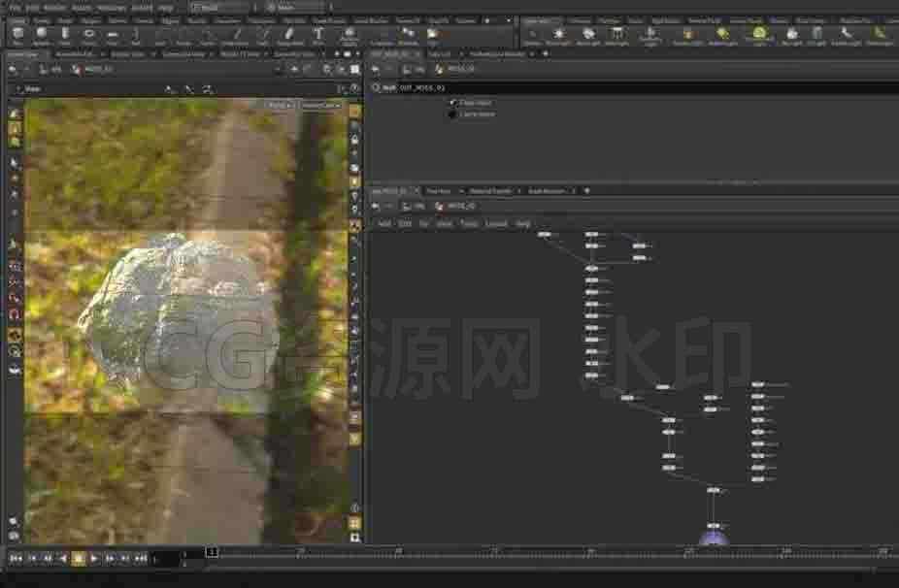
Task: Select the Grid shelf tool
Action: click(x=113, y=36)
